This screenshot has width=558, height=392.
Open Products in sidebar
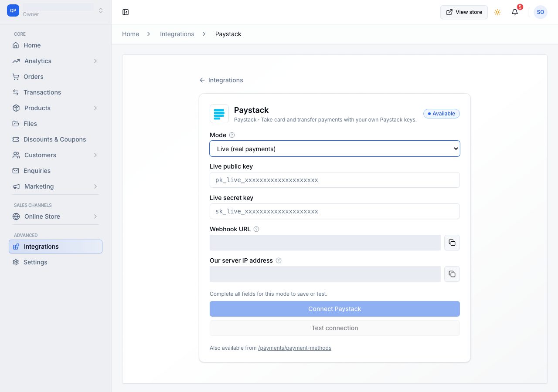tap(55, 108)
